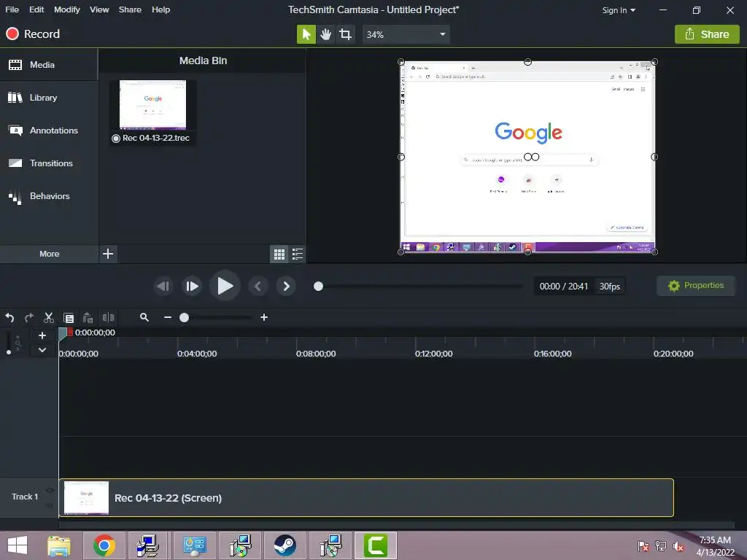The image size is (747, 560).
Task: Select the arrow Edit mode tool
Action: (306, 34)
